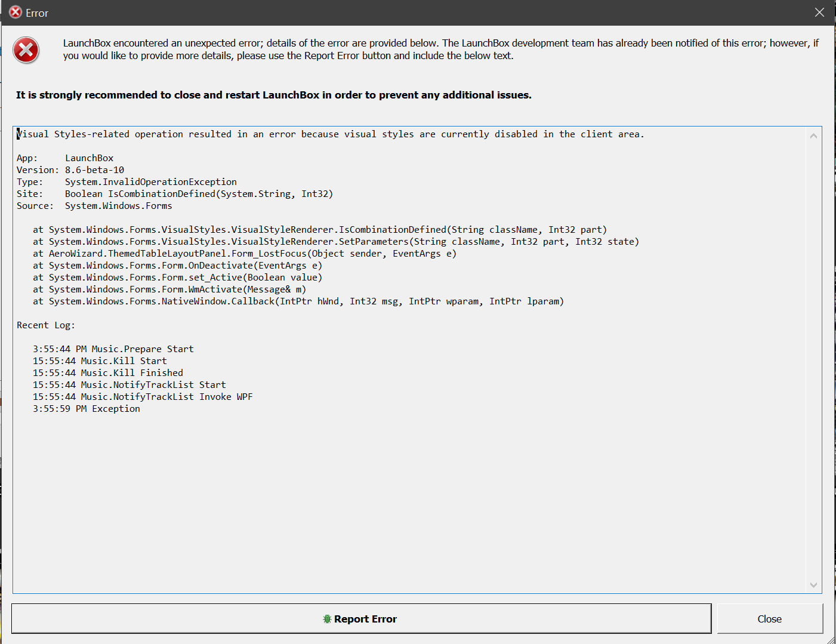Click the large red error X icon
Image resolution: width=836 pixels, height=644 pixels.
point(26,50)
